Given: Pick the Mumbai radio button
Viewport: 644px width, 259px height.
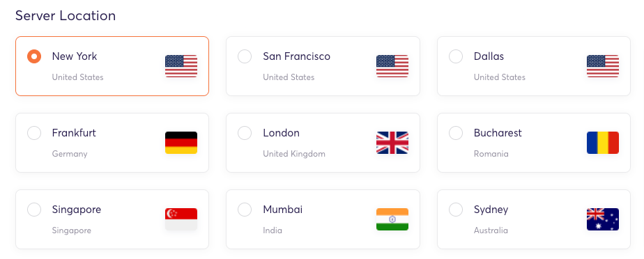Looking at the screenshot, I should click(245, 210).
